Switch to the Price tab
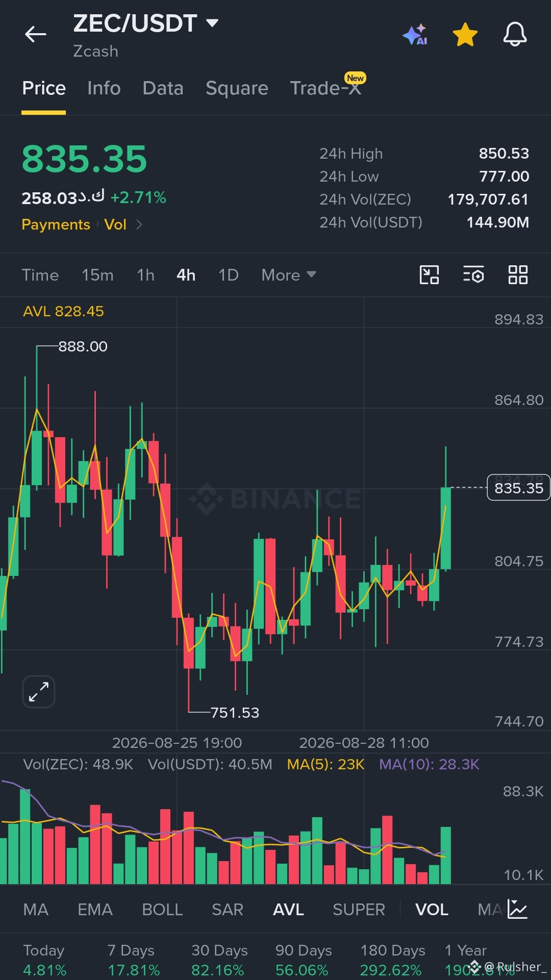Viewport: 551px width, 980px height. click(x=44, y=88)
